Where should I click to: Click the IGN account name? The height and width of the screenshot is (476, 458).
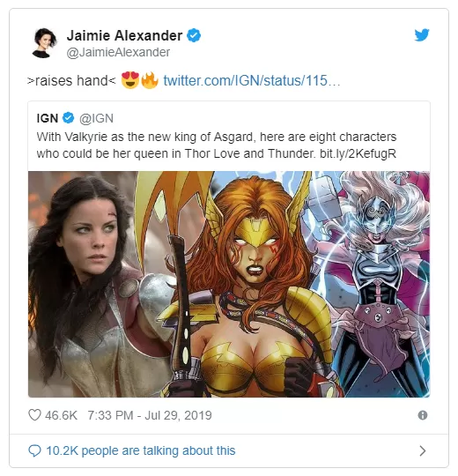[48, 118]
